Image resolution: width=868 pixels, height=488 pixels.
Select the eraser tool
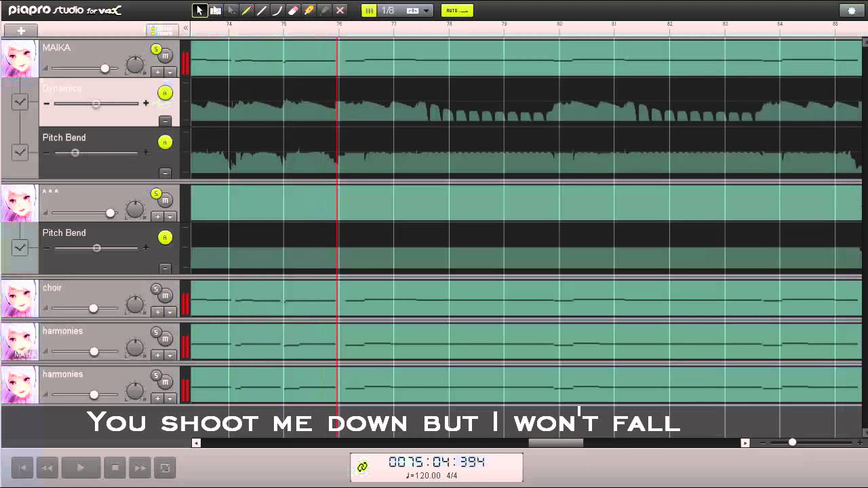coord(294,10)
